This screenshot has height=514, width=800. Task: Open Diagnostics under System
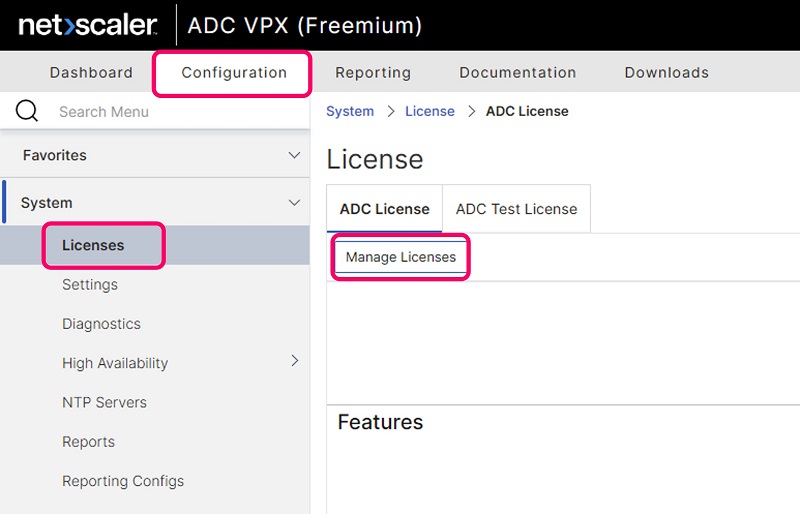pos(102,324)
